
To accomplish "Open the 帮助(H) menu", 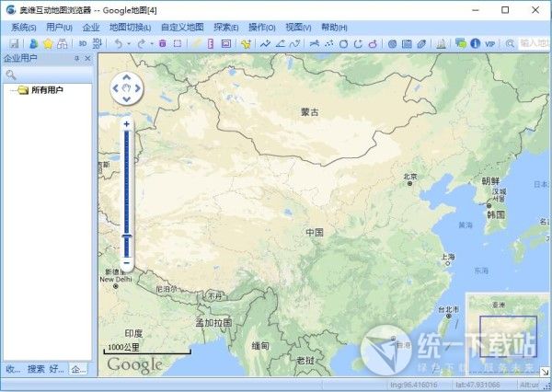I will click(x=334, y=27).
